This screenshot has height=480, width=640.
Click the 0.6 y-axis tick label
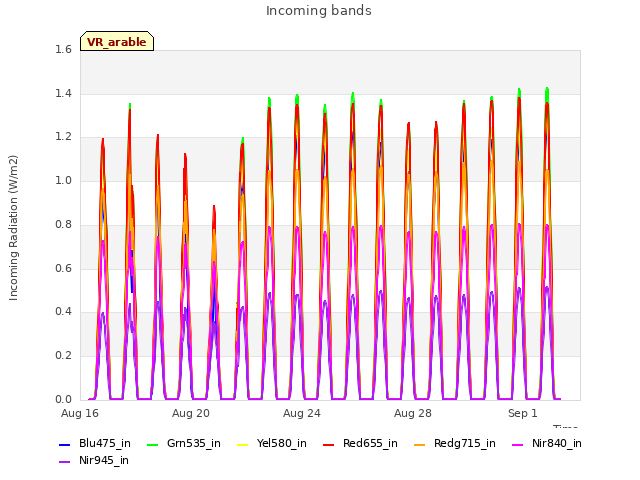[64, 268]
